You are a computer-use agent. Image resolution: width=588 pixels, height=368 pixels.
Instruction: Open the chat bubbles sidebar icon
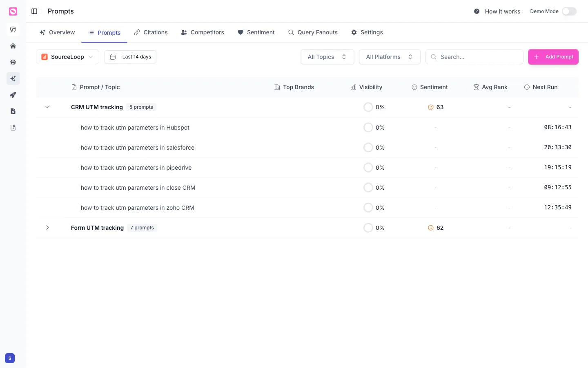pyautogui.click(x=13, y=29)
